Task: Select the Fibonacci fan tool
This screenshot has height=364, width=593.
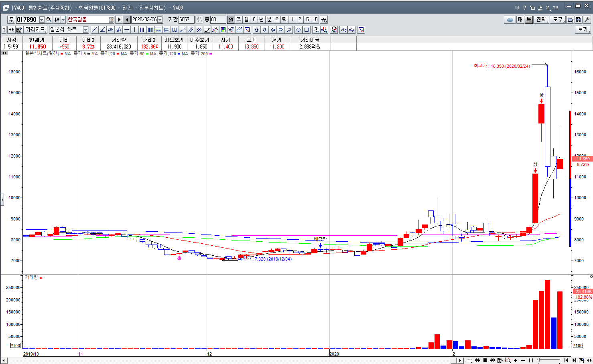Action: [x=119, y=30]
